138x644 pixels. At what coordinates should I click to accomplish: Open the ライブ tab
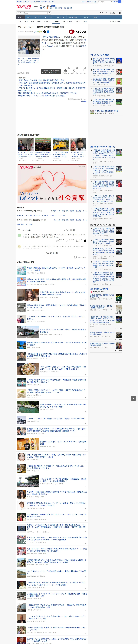(x=37, y=17)
